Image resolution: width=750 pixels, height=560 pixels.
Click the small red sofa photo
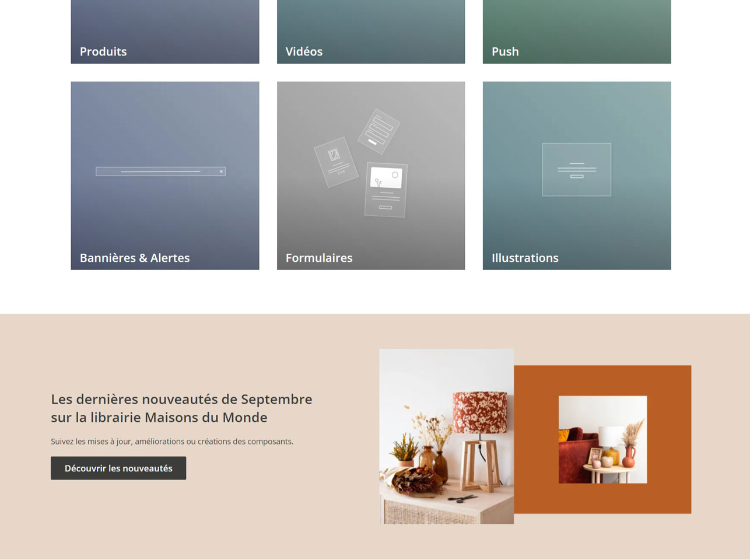click(602, 439)
